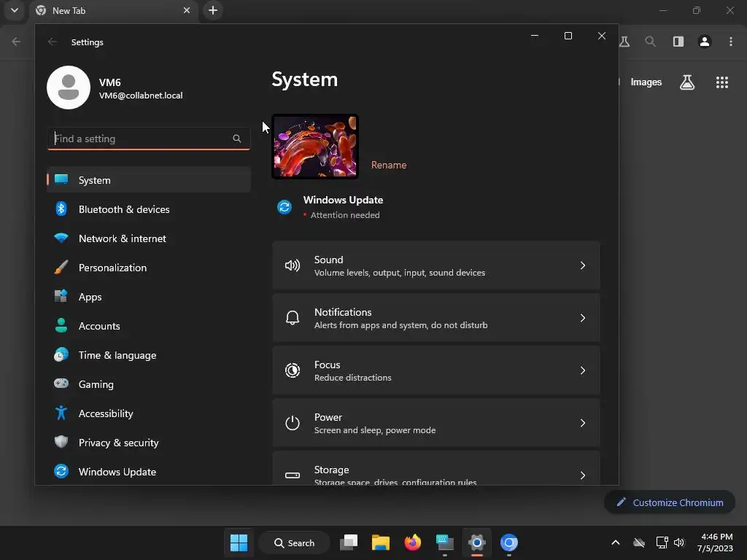Click the Accessibility figure icon
Screen dimensions: 747x560
click(61, 413)
